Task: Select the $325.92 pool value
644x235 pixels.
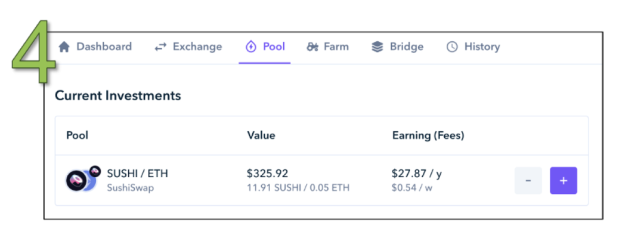Action: (267, 174)
